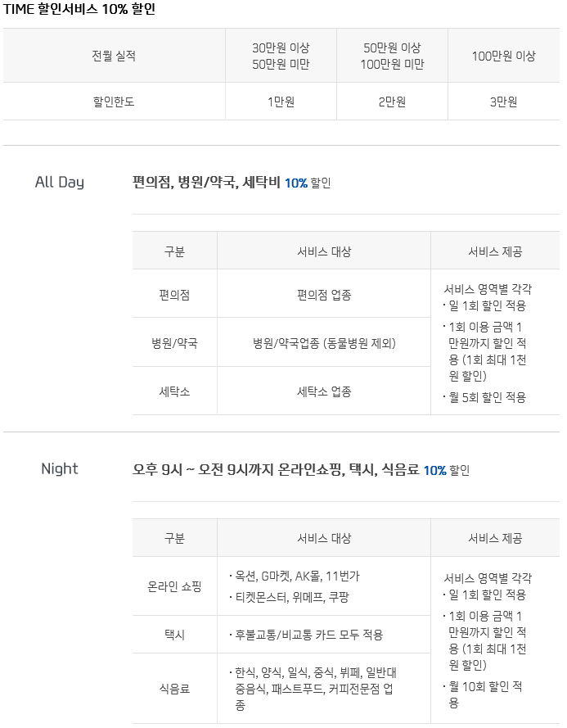Click the All Day section label
This screenshot has width=567, height=728.
pyautogui.click(x=60, y=182)
